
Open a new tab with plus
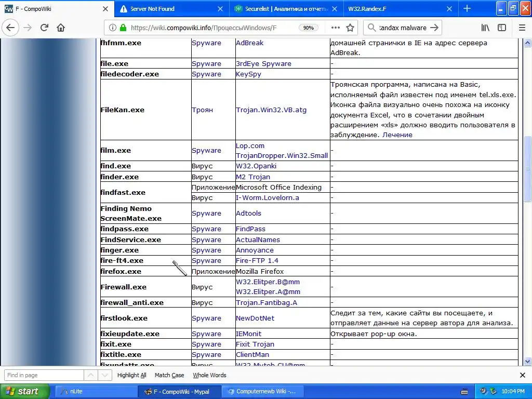tap(467, 9)
